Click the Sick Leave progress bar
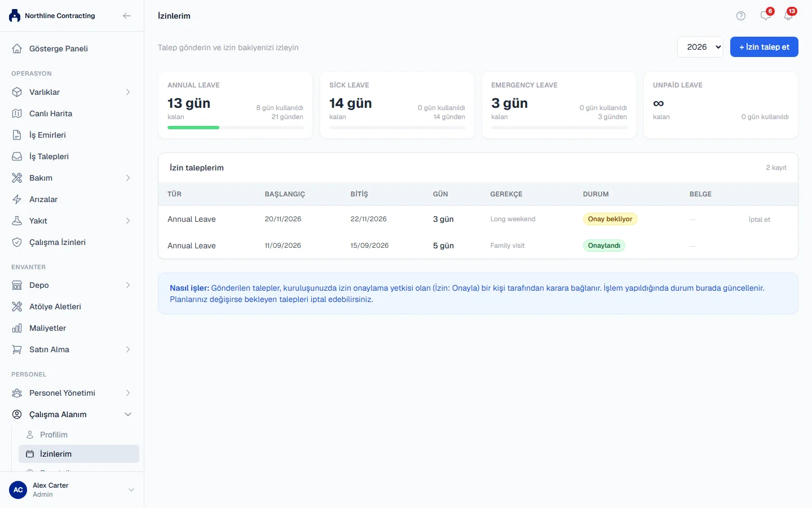812x508 pixels. coord(398,128)
